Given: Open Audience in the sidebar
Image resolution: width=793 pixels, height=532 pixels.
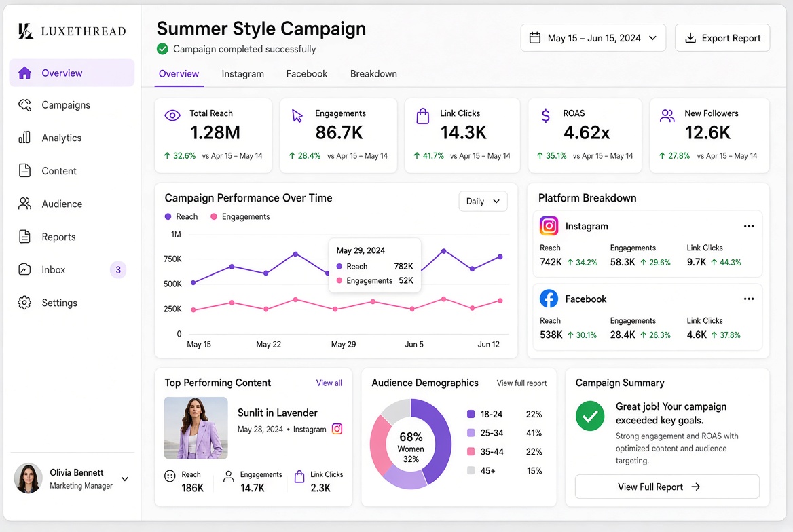Looking at the screenshot, I should (x=72, y=204).
